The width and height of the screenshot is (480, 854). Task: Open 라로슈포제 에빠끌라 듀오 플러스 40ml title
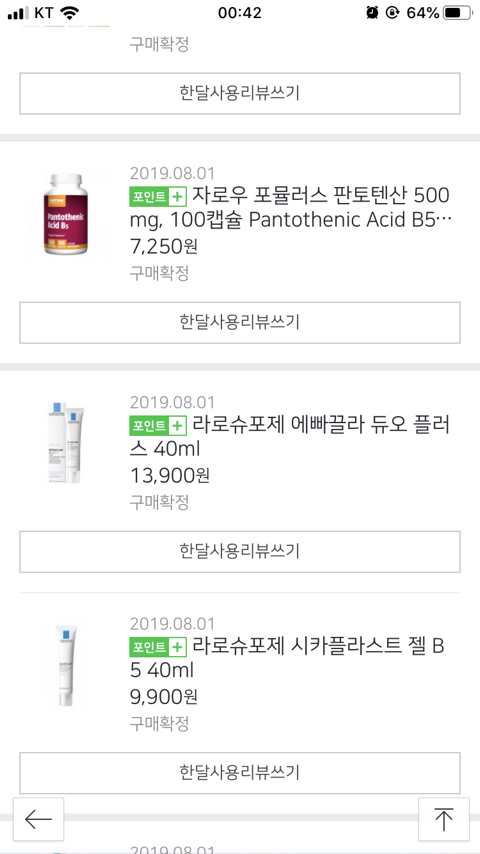[x=291, y=437]
